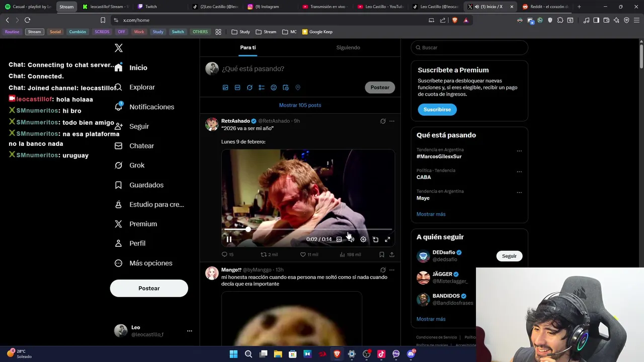This screenshot has width=644, height=362.
Task: Open the Inicio home navigation item
Action: (131, 67)
